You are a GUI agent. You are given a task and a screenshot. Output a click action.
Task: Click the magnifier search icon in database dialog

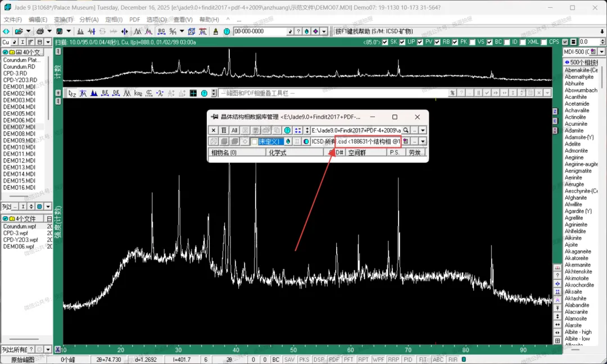(406, 130)
